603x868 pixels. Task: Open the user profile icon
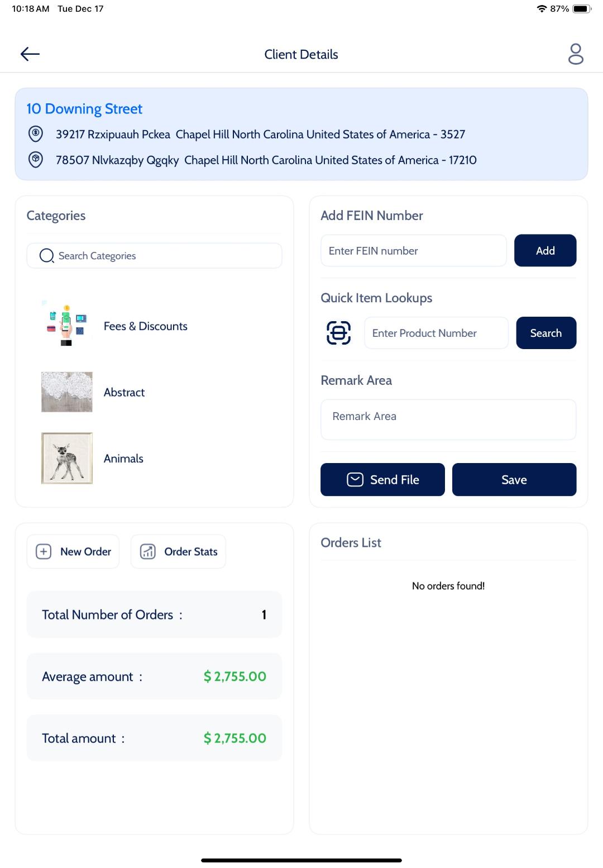click(575, 54)
